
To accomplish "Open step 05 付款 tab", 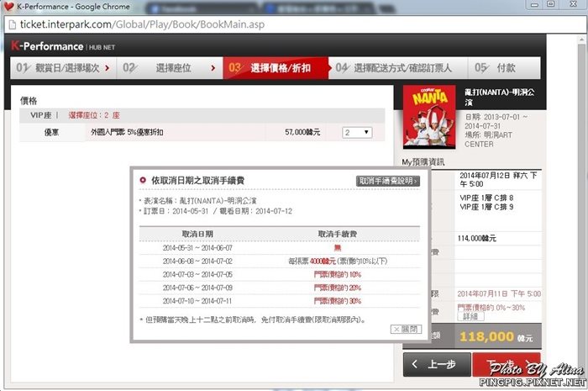I will pos(504,68).
